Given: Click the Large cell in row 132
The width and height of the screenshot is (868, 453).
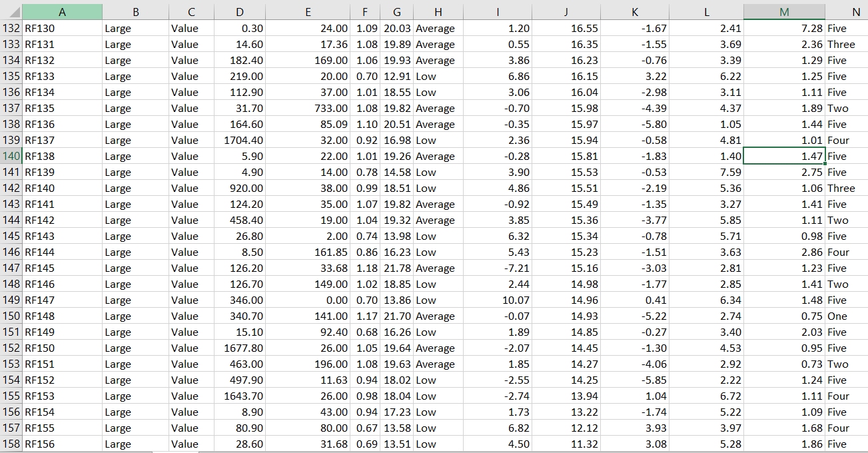Looking at the screenshot, I should tap(135, 28).
